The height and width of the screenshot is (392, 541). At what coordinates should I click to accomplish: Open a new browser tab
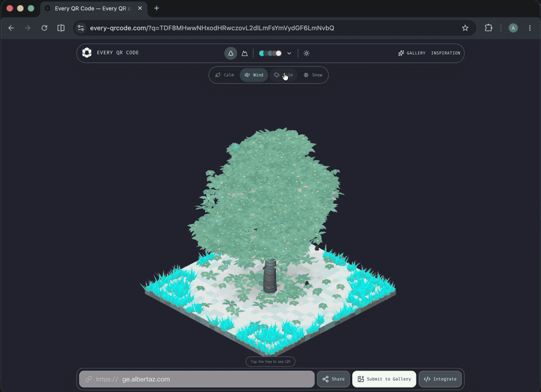coord(157,8)
